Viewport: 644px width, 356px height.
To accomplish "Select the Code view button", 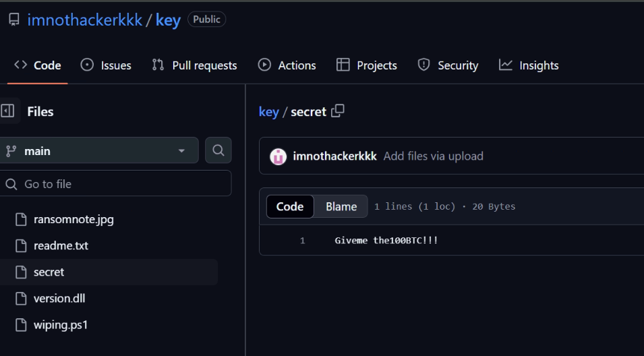I will click(290, 206).
